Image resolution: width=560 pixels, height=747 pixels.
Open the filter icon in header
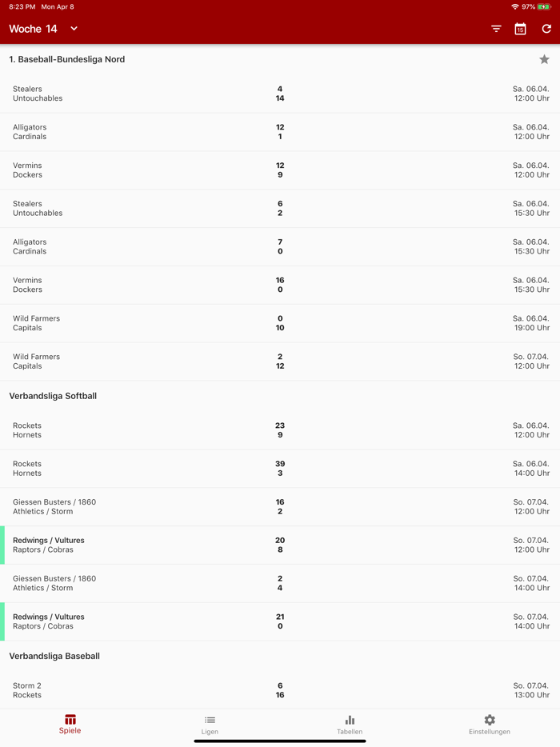coord(496,29)
